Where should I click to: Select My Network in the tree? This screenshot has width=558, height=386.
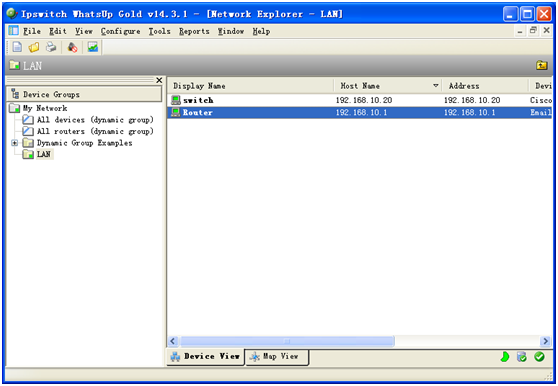[44, 108]
